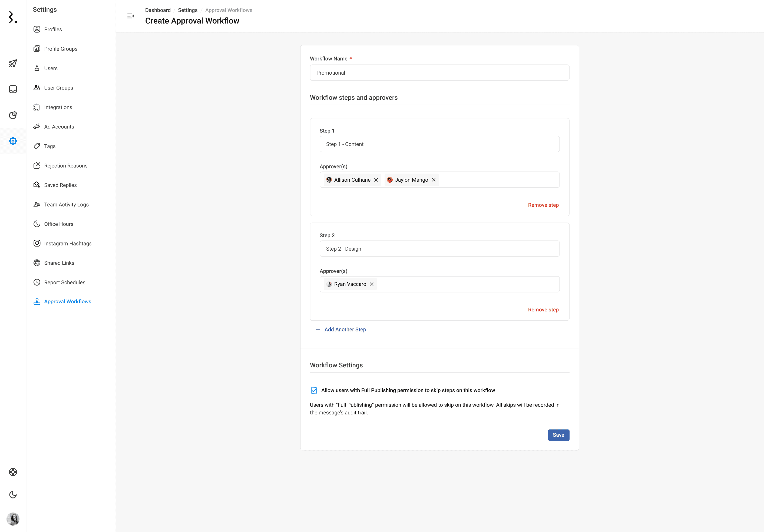The width and height of the screenshot is (764, 532).
Task: Click the settings gear icon
Action: coord(13,141)
